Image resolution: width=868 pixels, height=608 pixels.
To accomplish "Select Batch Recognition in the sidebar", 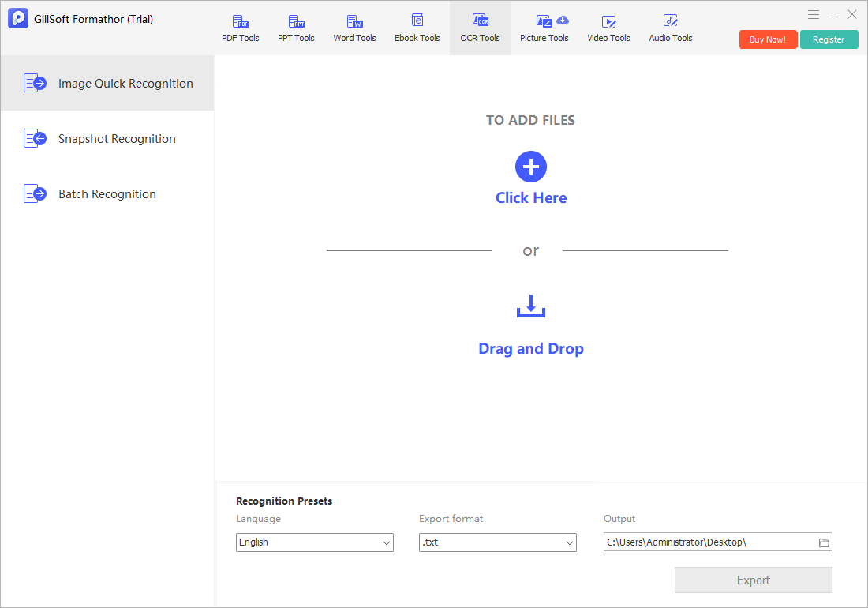I will point(107,193).
